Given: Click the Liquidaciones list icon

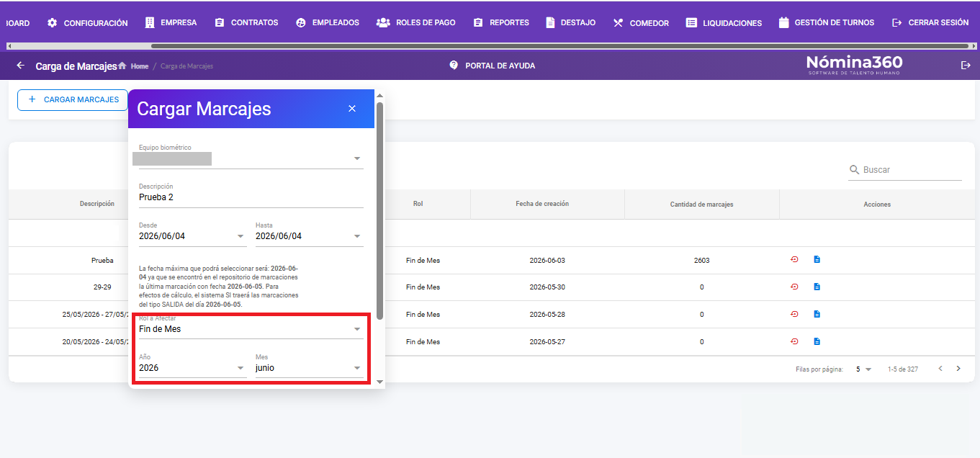Looking at the screenshot, I should pyautogui.click(x=691, y=22).
